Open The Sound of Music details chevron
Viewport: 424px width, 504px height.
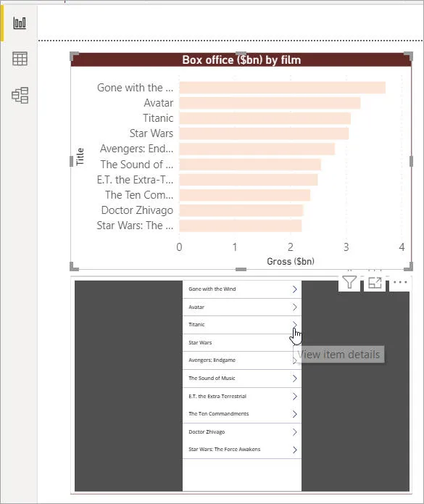[x=294, y=379]
